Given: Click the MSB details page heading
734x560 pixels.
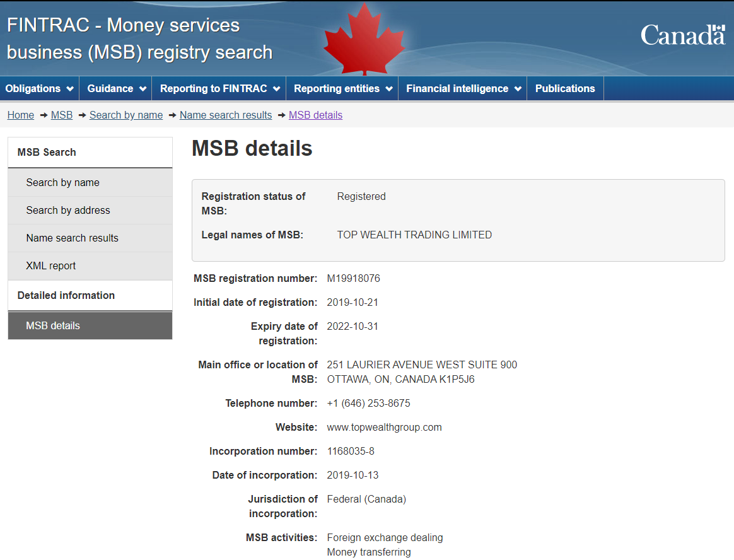Looking at the screenshot, I should tap(252, 148).
